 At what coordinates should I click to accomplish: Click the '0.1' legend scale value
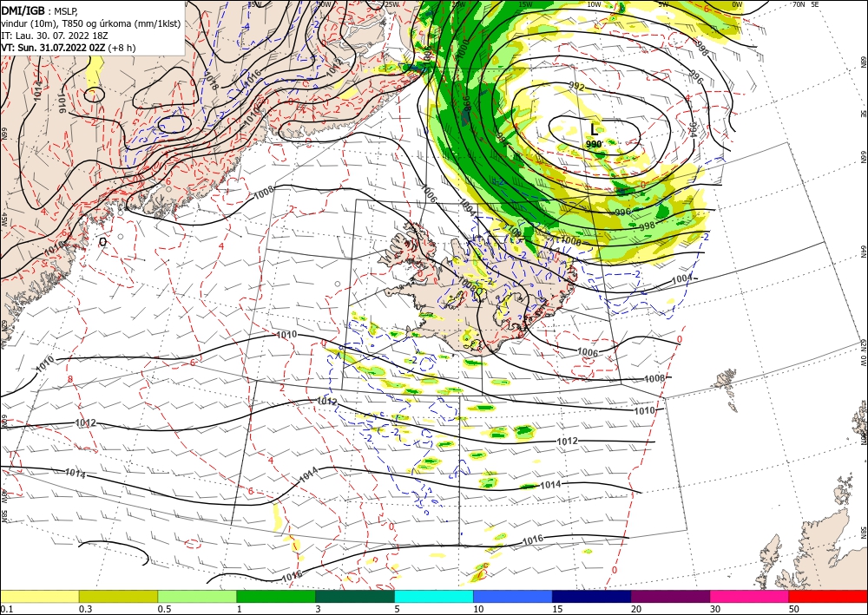(5, 609)
